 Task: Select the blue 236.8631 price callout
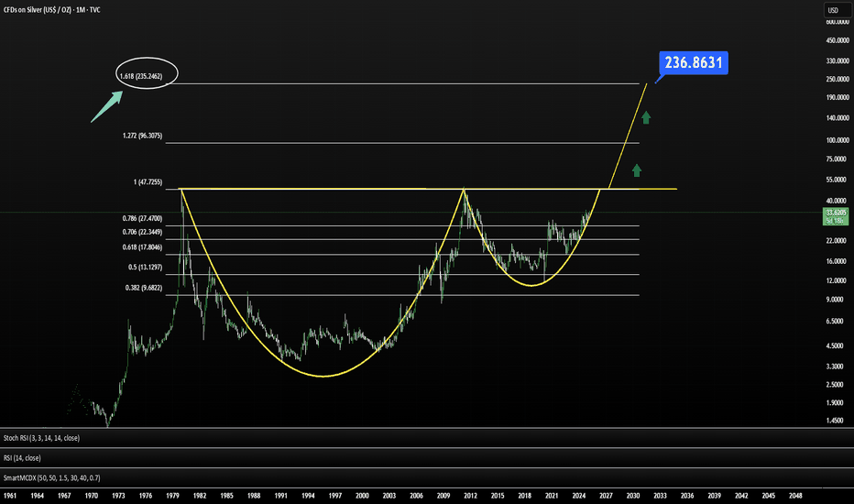[x=694, y=62]
